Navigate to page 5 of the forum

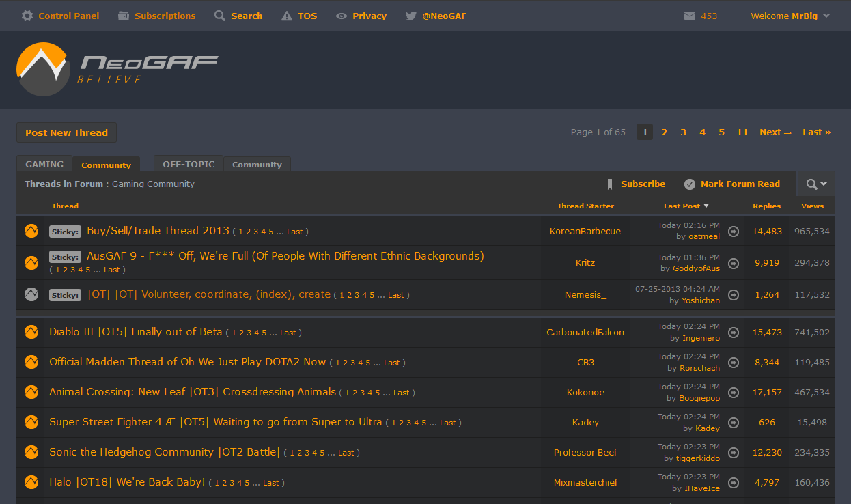click(x=721, y=132)
